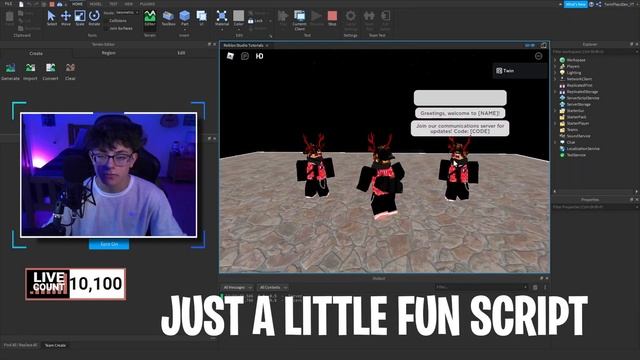Switch to the VIEW ribbon tab
Viewport: 640px width, 360px height.
129,4
